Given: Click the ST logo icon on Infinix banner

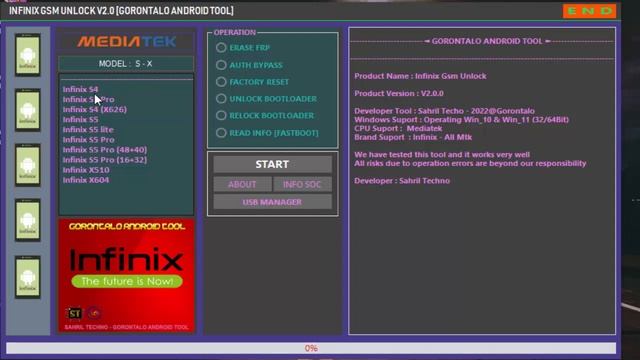Looking at the screenshot, I should click(x=74, y=313).
